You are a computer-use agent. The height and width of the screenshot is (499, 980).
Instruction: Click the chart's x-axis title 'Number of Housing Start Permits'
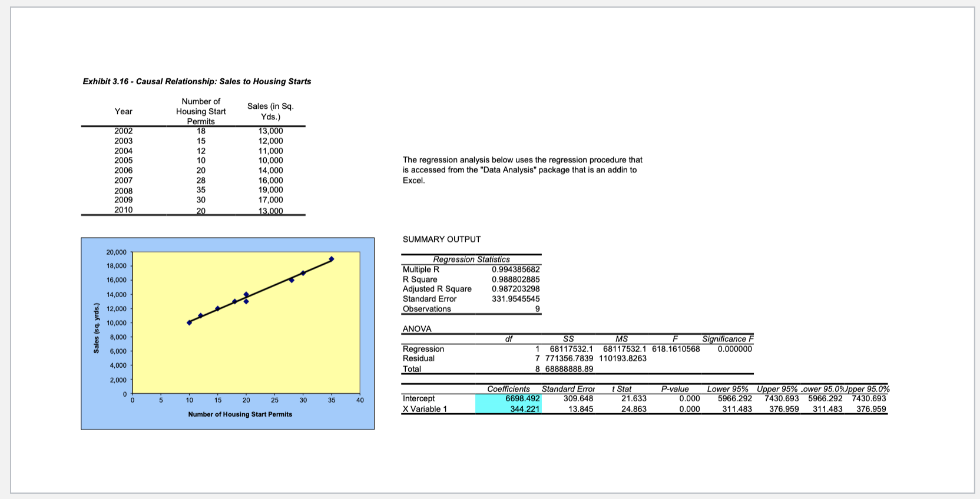point(240,414)
